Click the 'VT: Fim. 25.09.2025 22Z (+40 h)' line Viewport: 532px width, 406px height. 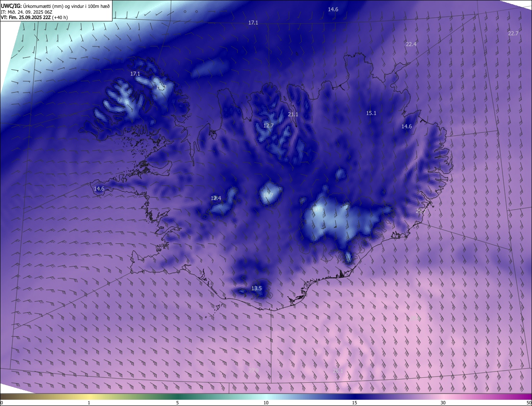[x=34, y=17]
